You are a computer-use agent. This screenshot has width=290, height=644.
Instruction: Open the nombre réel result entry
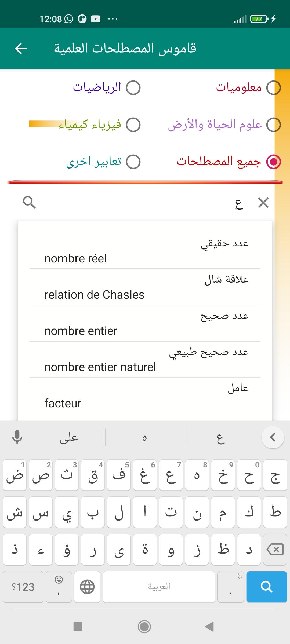click(145, 251)
